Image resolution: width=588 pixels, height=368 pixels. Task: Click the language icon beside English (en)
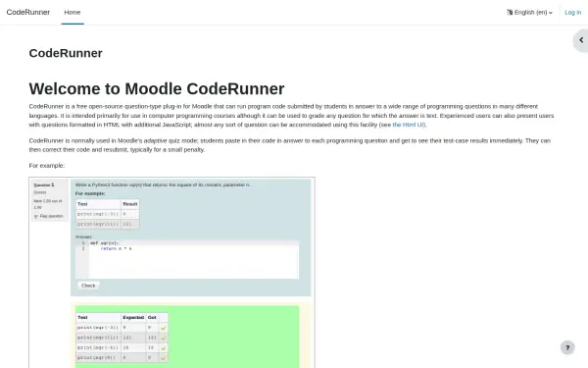(x=510, y=13)
